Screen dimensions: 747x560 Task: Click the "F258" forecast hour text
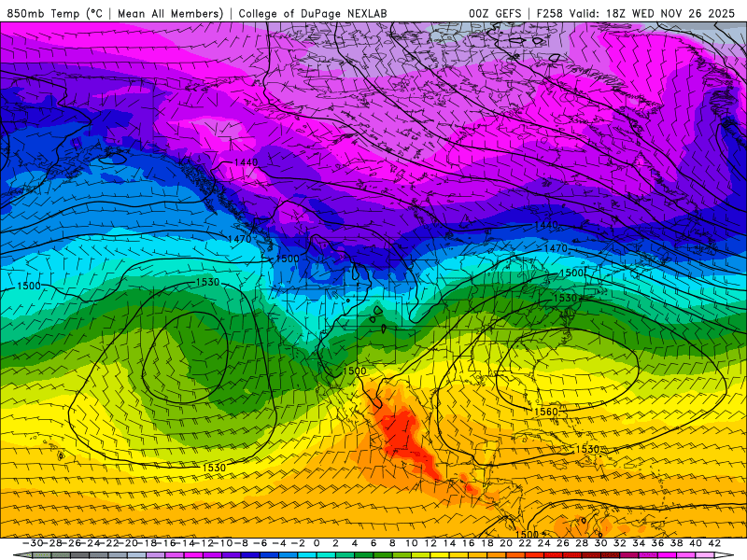(x=549, y=13)
